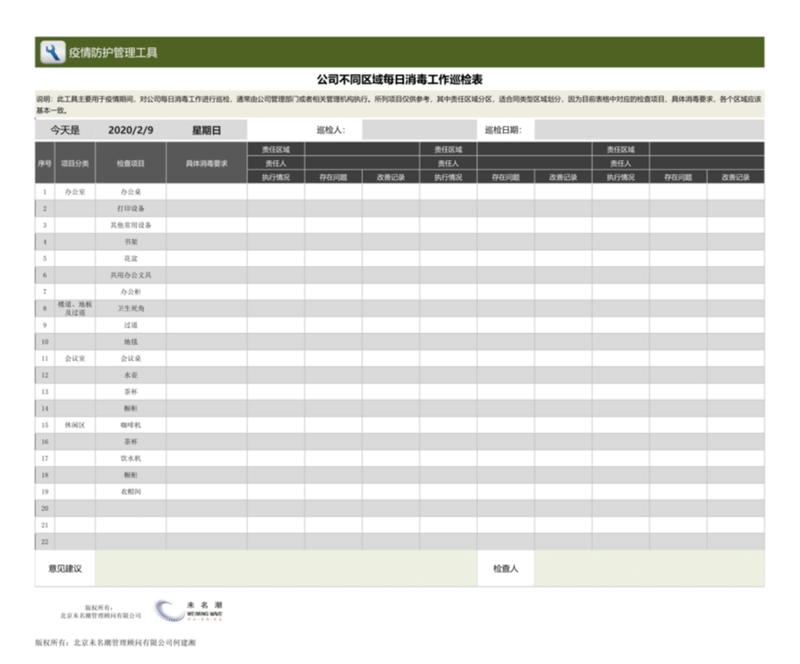Click the 检查项目 column header
The image size is (800, 664).
point(130,162)
